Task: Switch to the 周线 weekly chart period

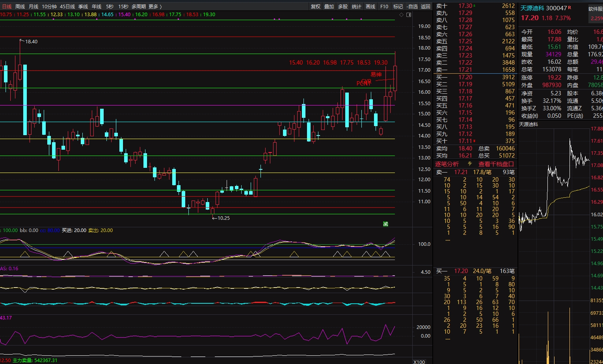Action: pos(20,6)
